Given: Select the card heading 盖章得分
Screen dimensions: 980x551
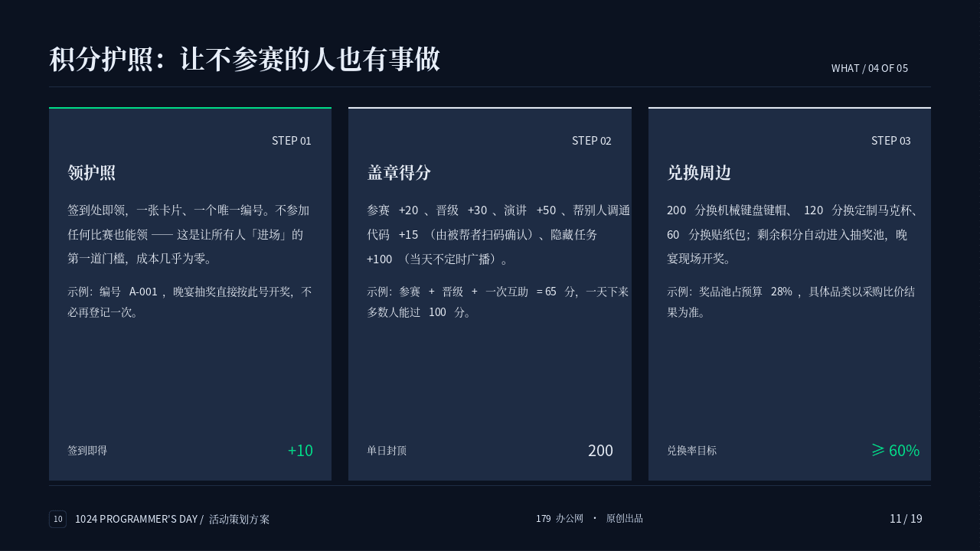Looking at the screenshot, I should pos(399,173).
